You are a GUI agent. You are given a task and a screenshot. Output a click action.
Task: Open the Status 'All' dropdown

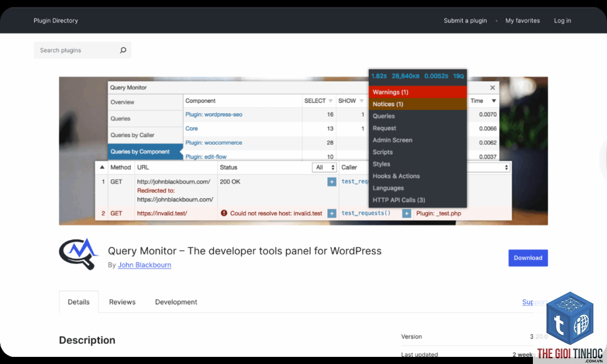[x=324, y=167]
